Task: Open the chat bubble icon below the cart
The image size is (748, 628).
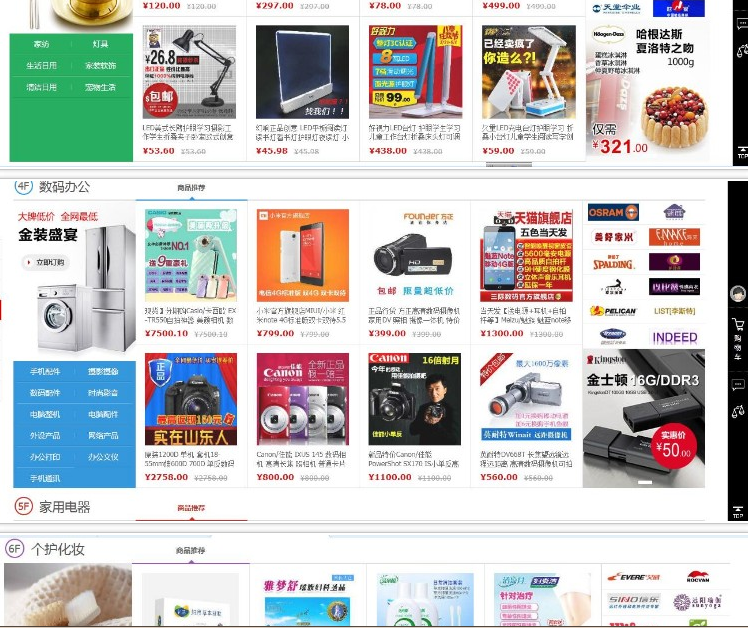Action: (738, 385)
